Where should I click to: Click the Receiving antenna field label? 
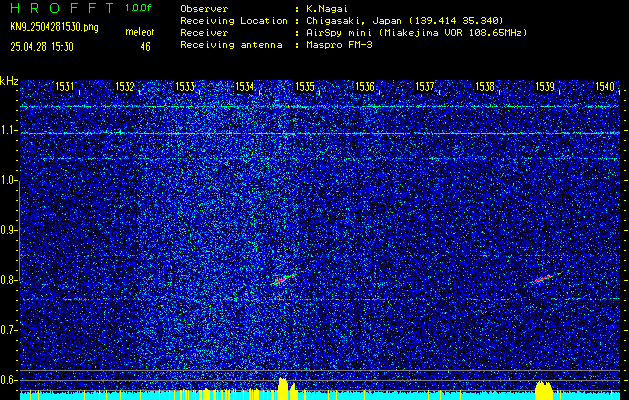(231, 45)
